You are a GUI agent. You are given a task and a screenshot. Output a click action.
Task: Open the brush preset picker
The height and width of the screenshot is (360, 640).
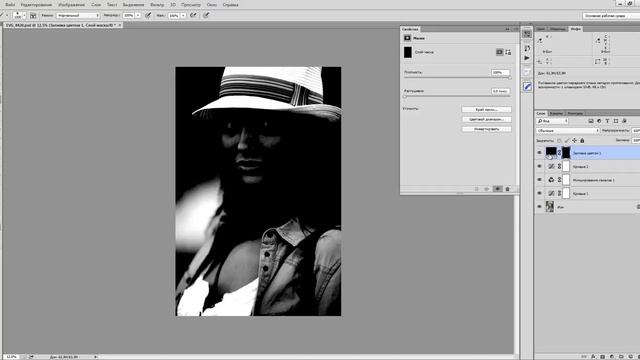pyautogui.click(x=19, y=15)
